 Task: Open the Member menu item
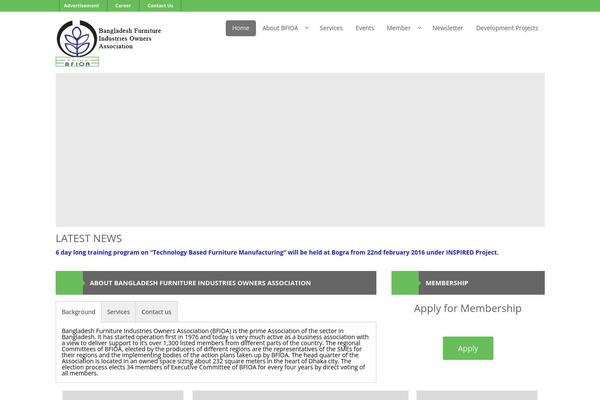pos(398,28)
